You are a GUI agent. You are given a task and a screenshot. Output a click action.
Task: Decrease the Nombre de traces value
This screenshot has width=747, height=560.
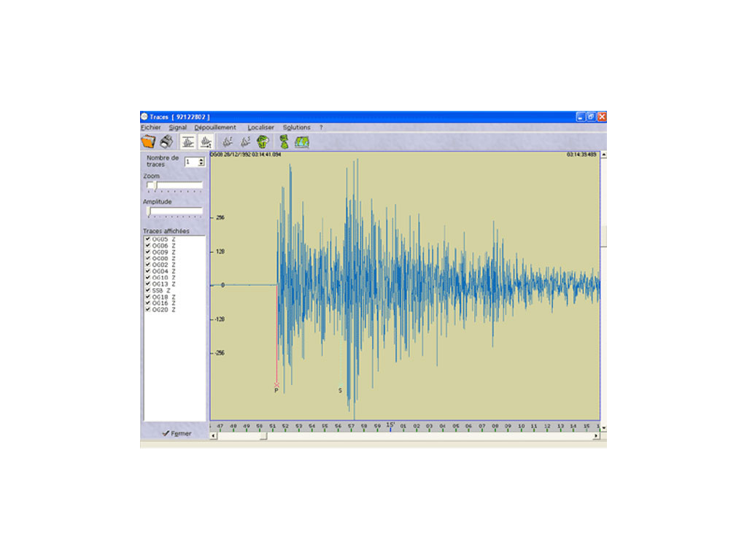[201, 165]
